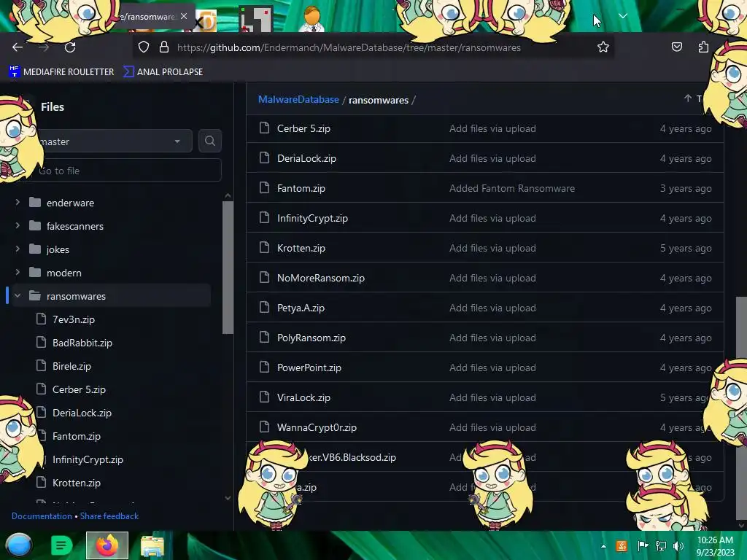Reload the page with refresh icon
This screenshot has height=560, width=747.
pyautogui.click(x=70, y=47)
